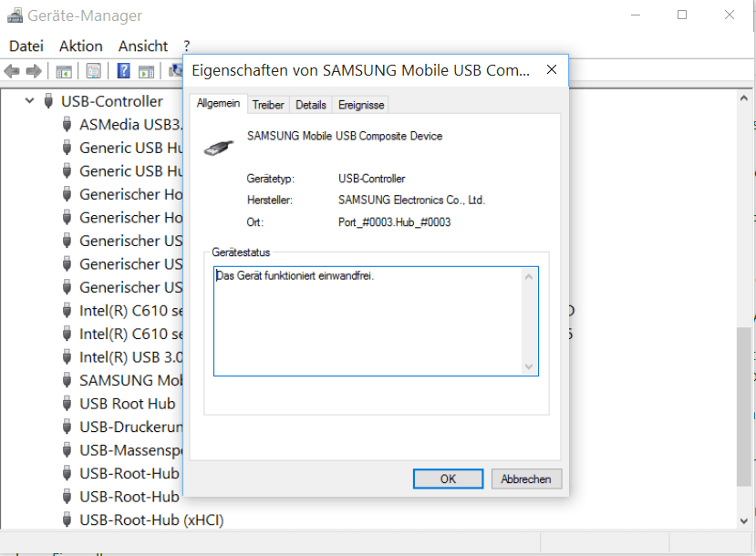The height and width of the screenshot is (556, 756).
Task: Toggle the action pane toolbar icon
Action: [146, 71]
